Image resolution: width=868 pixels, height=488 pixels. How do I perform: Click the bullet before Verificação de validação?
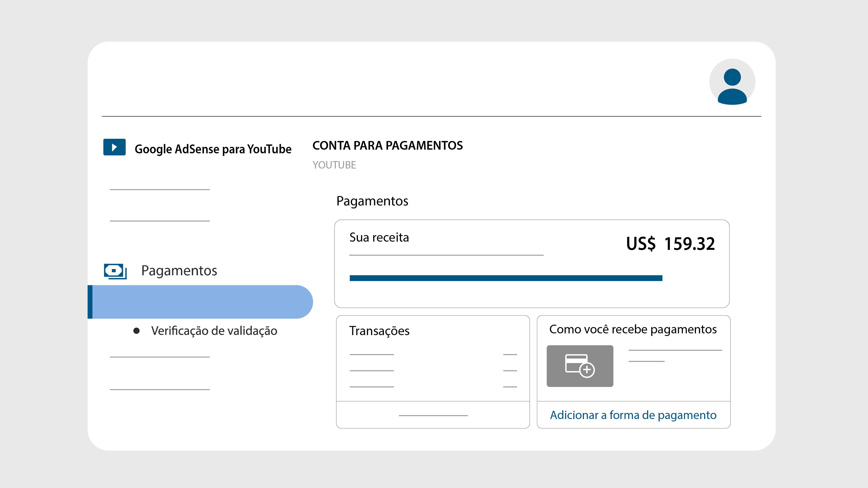coord(137,331)
